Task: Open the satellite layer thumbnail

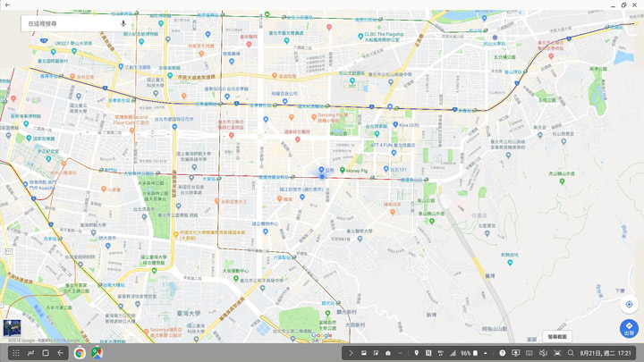Action: point(12,328)
